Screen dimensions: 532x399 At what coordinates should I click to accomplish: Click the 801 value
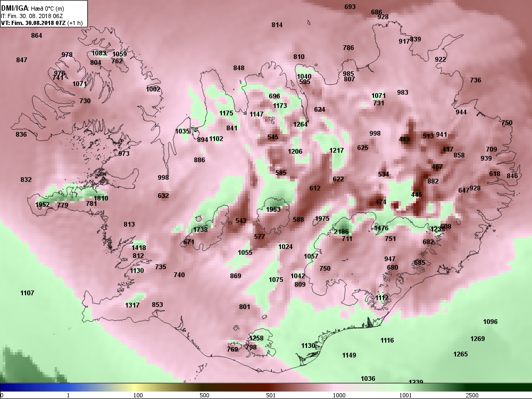(x=245, y=307)
